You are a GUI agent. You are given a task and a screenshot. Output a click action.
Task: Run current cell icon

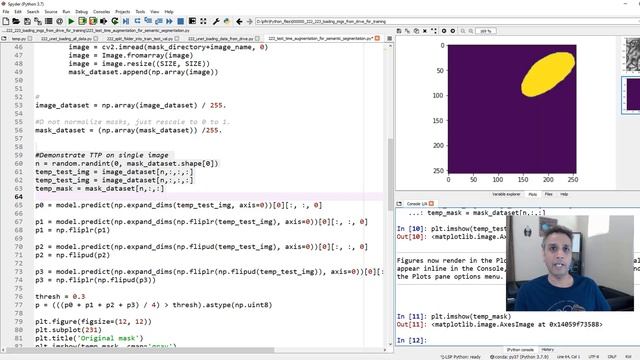click(x=82, y=21)
